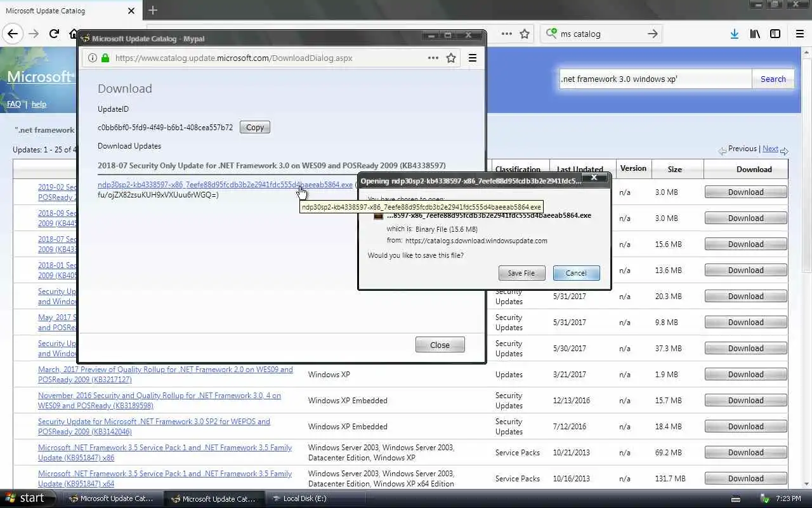Cancel the file opening dialog
The image size is (812, 508).
576,273
